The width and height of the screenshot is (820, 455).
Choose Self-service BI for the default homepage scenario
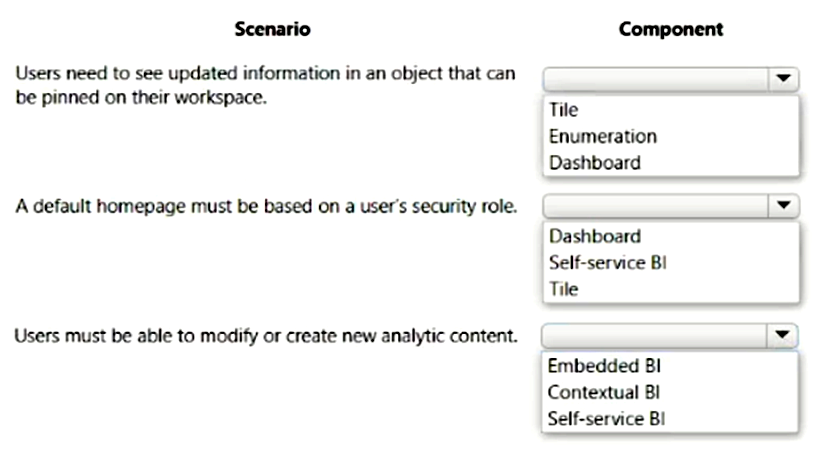[x=606, y=263]
